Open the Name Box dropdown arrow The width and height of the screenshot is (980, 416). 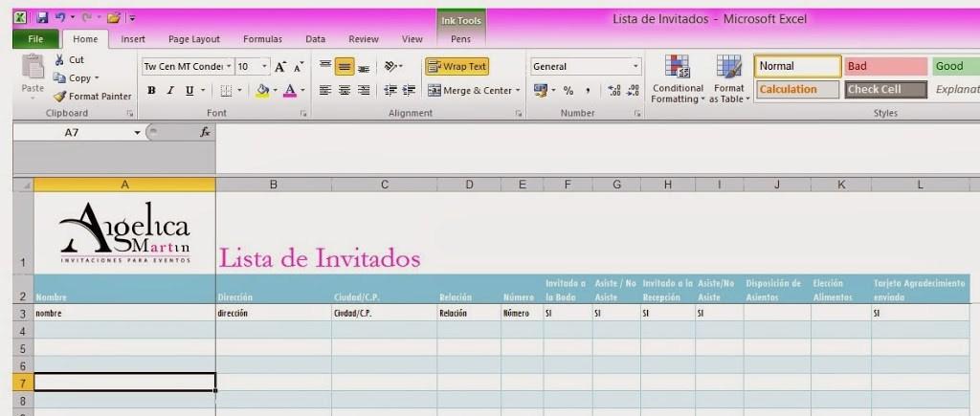click(137, 133)
